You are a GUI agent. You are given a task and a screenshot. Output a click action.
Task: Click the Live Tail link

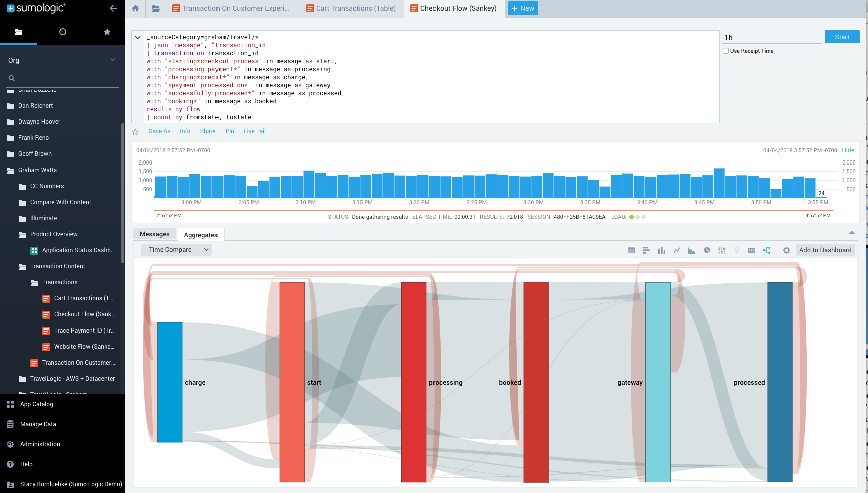[255, 131]
